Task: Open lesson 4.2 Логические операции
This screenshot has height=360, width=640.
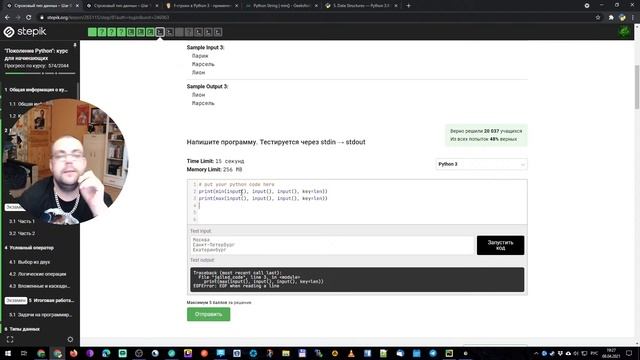Action: [38, 274]
